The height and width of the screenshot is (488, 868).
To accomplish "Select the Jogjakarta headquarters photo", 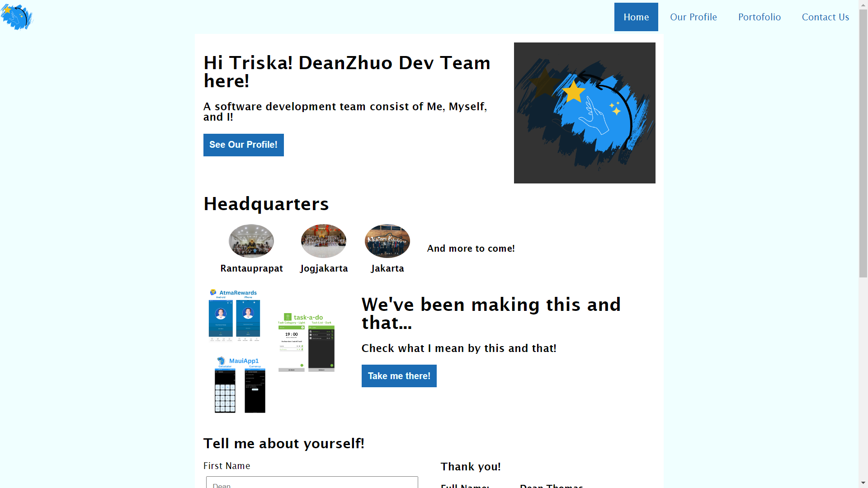I will pos(324,241).
